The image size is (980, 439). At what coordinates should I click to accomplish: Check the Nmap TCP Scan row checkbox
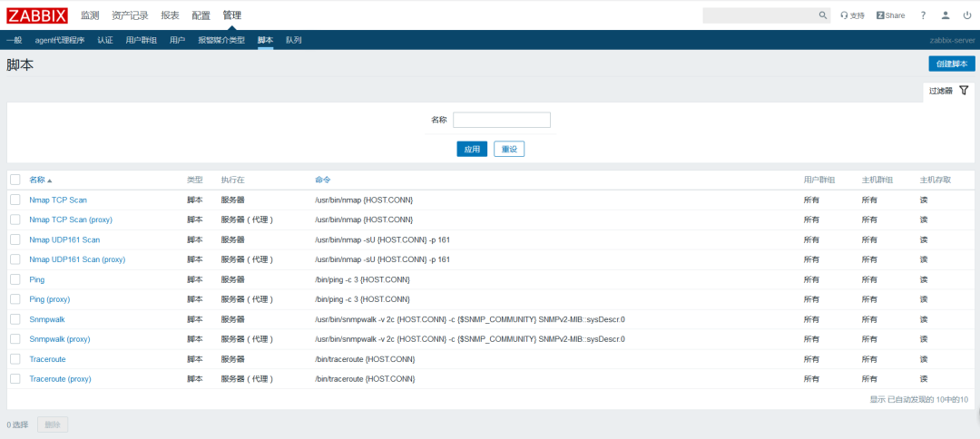tap(15, 200)
